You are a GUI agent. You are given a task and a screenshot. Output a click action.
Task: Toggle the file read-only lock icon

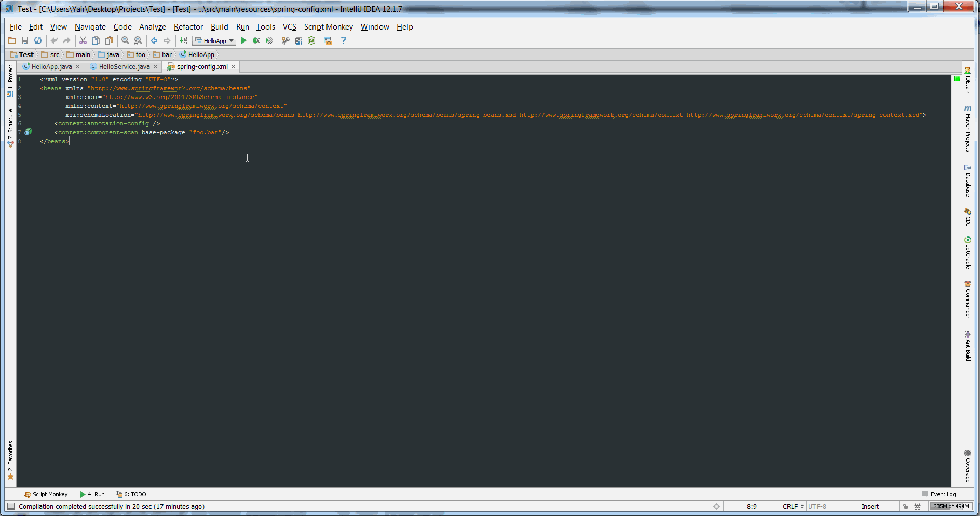(x=905, y=507)
